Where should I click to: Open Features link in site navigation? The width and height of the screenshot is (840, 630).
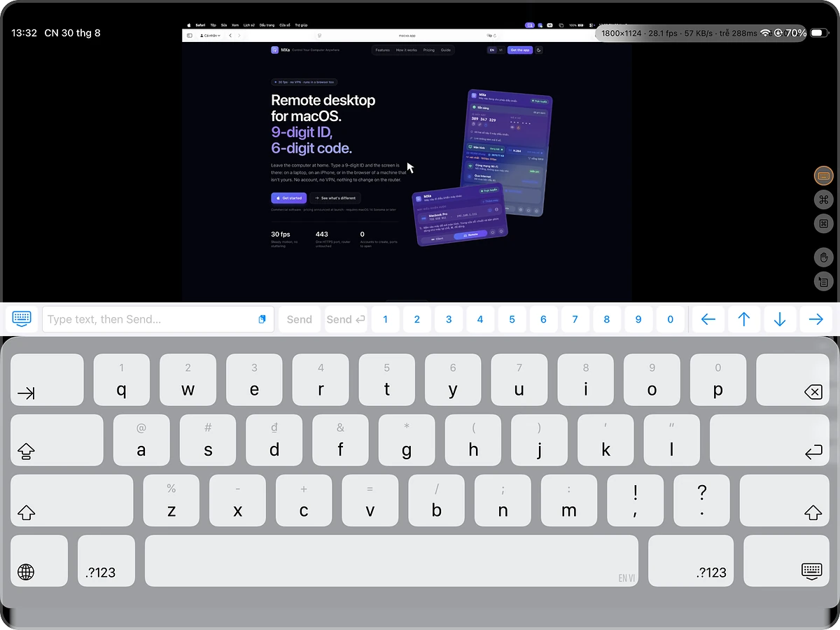382,50
